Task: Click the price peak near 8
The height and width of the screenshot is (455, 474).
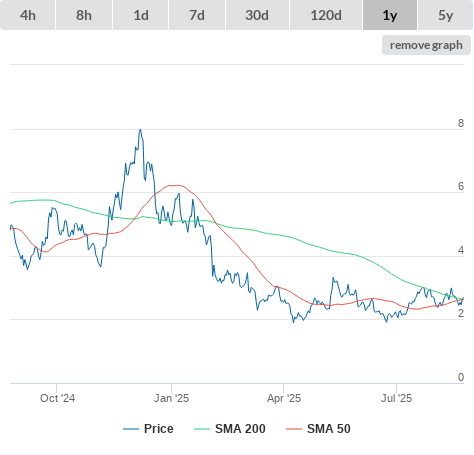Action: point(141,130)
